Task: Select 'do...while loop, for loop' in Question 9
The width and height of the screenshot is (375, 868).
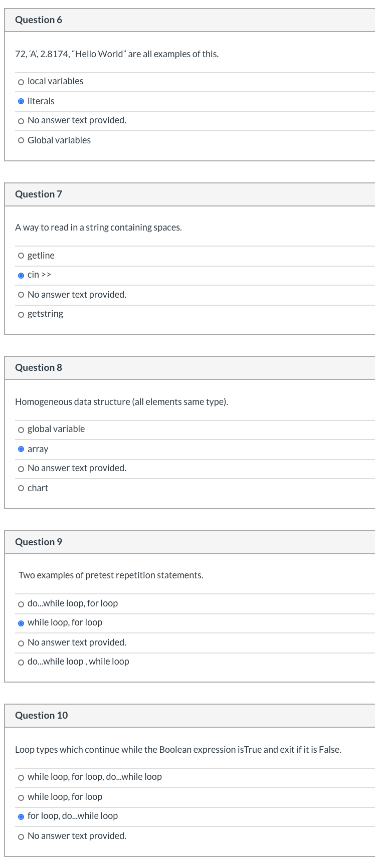Action: click(x=21, y=604)
